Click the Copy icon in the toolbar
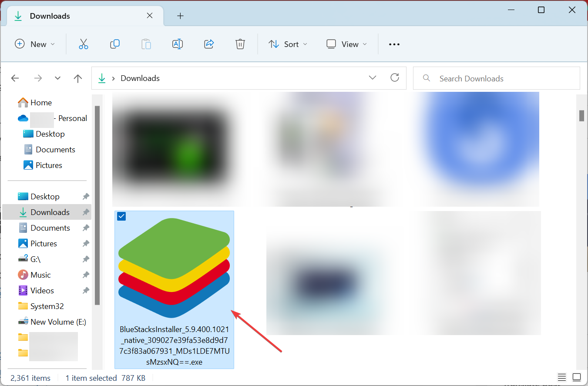The height and width of the screenshot is (386, 588). pos(115,44)
